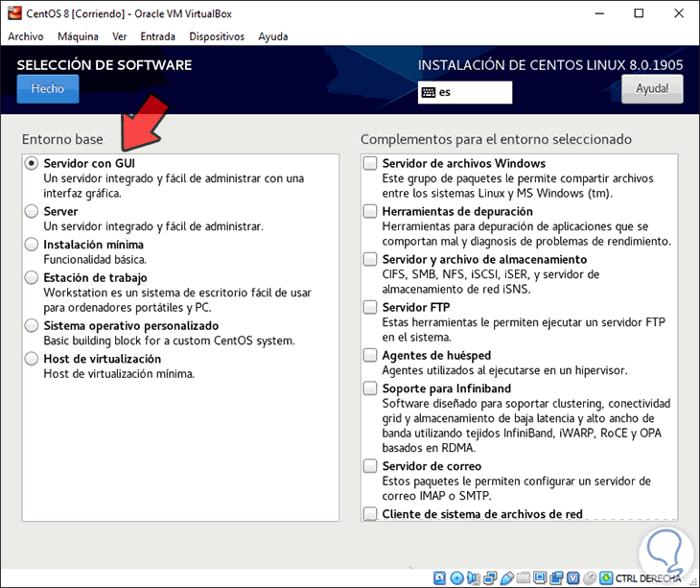The image size is (700, 588).
Task: Click the es keyboard layout field
Action: [465, 92]
